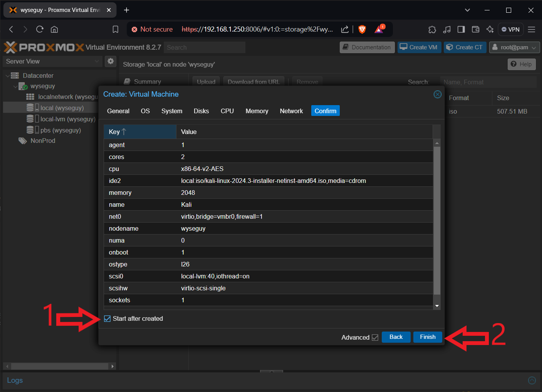Open Brave Shields lion icon
Viewport: 542px width, 392px height.
coord(362,29)
